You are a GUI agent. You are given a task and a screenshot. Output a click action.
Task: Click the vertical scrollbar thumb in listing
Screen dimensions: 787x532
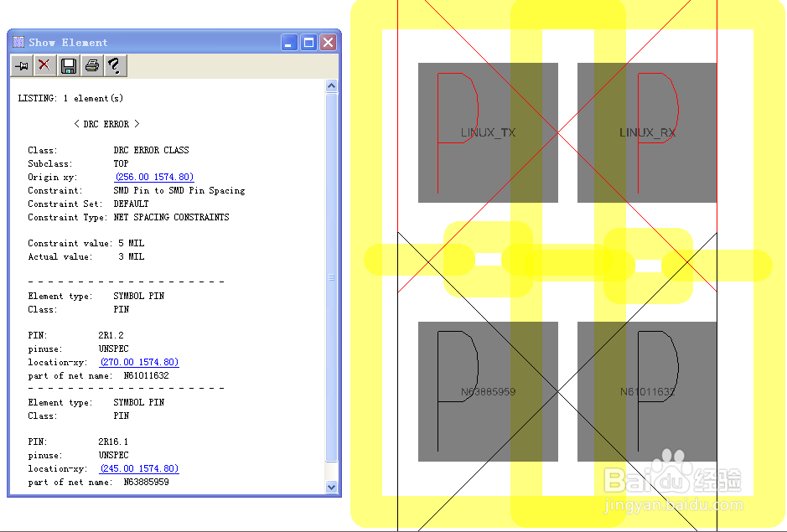coord(331,277)
